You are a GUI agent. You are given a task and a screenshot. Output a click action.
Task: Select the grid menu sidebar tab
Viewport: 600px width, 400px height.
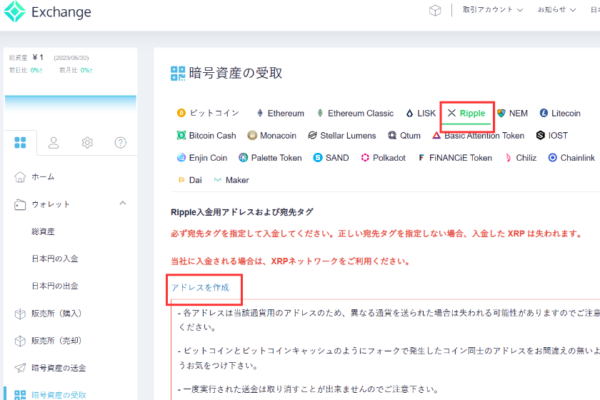[20, 143]
